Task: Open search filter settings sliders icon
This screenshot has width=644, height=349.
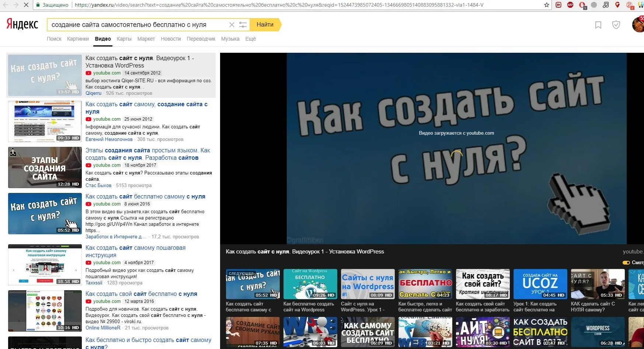Action: pos(243,25)
